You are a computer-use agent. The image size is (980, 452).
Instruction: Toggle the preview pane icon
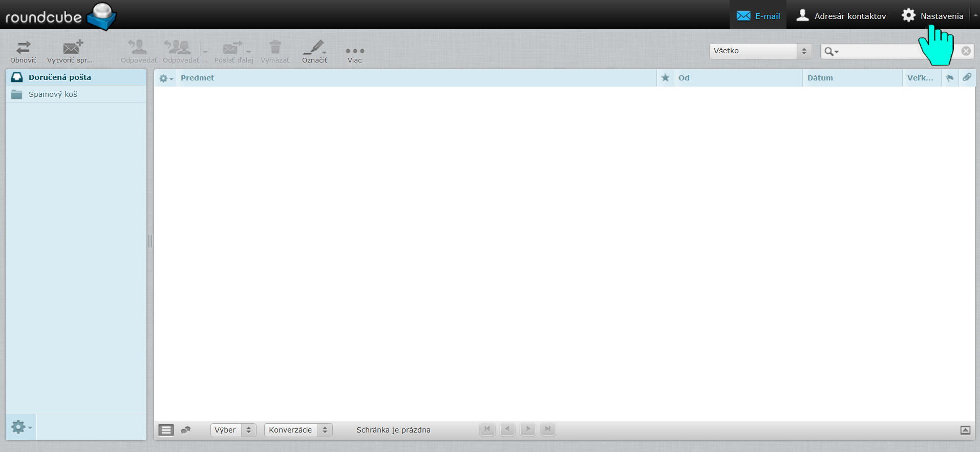coord(965,430)
